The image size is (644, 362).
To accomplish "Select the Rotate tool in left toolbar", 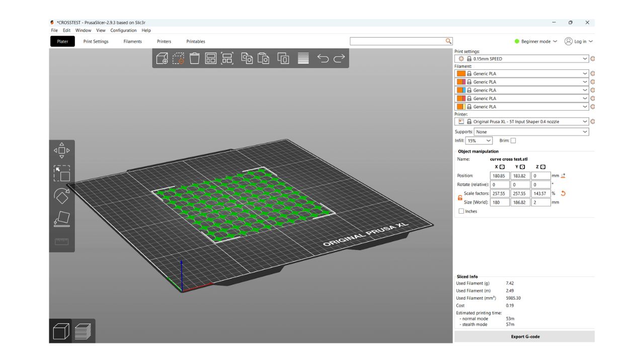I will point(61,196).
